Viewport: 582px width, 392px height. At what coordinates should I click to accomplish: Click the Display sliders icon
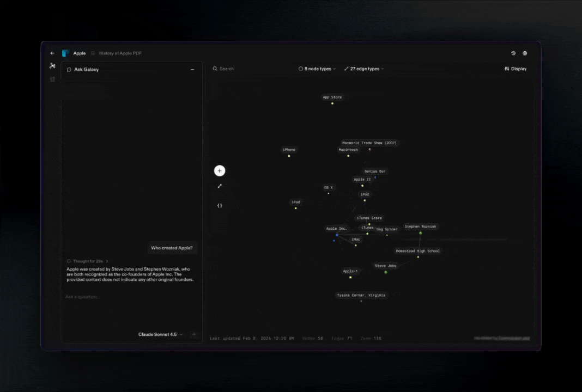tap(507, 69)
